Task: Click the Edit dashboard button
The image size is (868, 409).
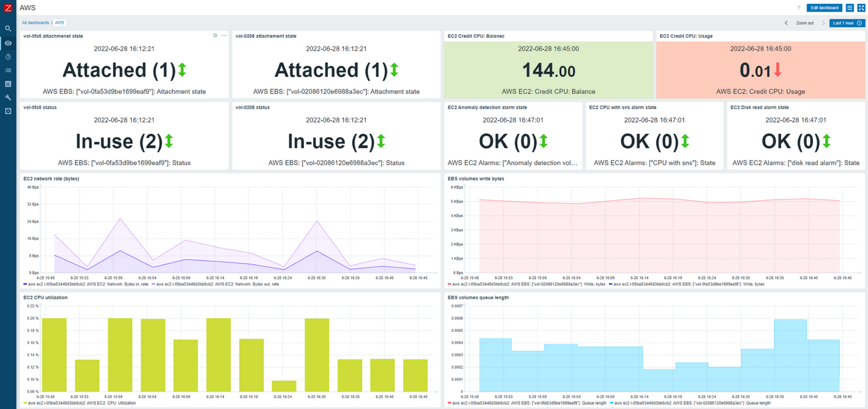Action: (x=824, y=7)
